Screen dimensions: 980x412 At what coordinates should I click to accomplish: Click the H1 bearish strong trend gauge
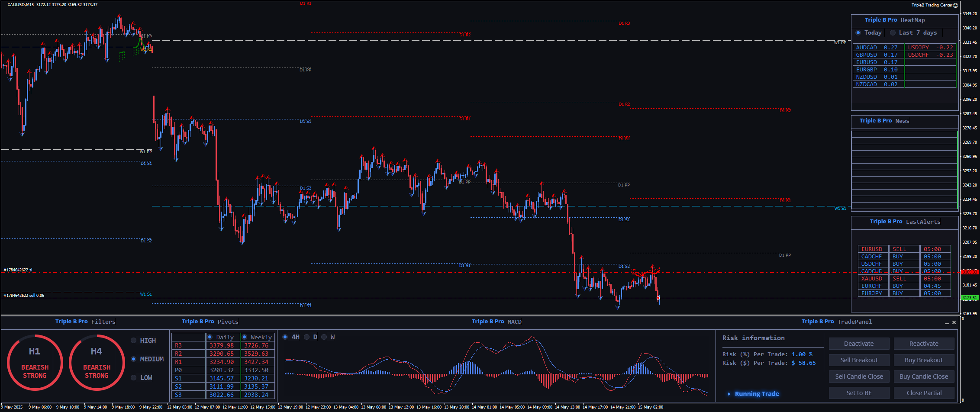click(35, 363)
